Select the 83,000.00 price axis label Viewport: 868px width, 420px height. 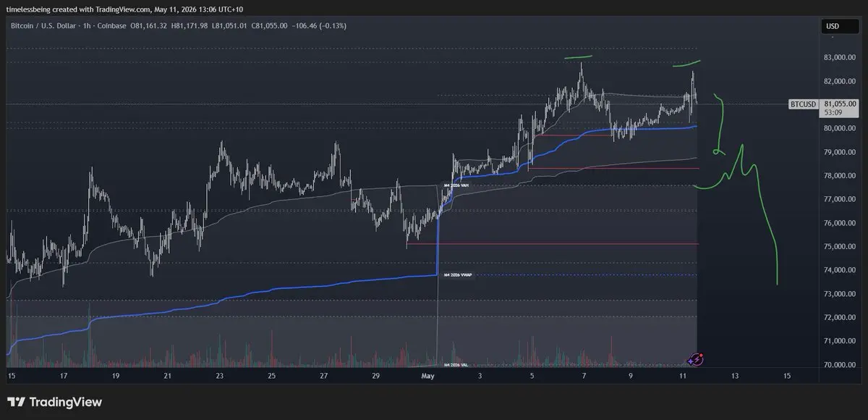841,57
